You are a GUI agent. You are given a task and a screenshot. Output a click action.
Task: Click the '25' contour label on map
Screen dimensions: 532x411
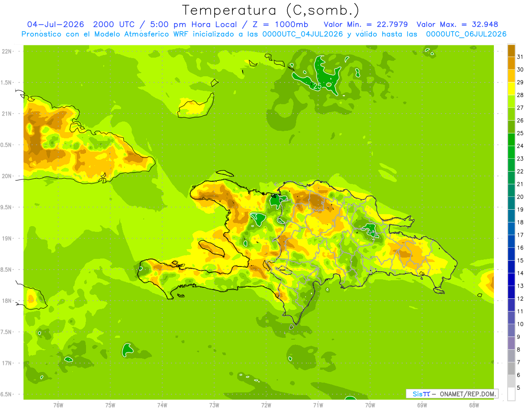317,86
